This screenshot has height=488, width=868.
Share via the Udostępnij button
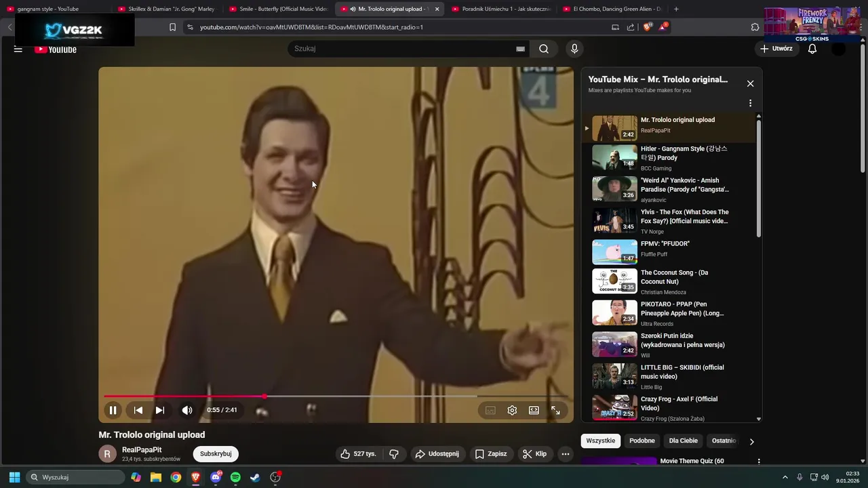point(437,454)
